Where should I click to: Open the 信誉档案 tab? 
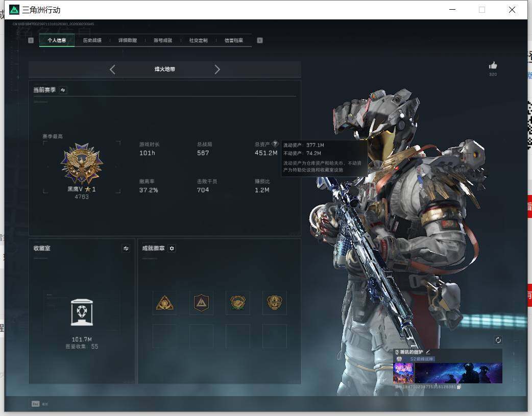[234, 40]
